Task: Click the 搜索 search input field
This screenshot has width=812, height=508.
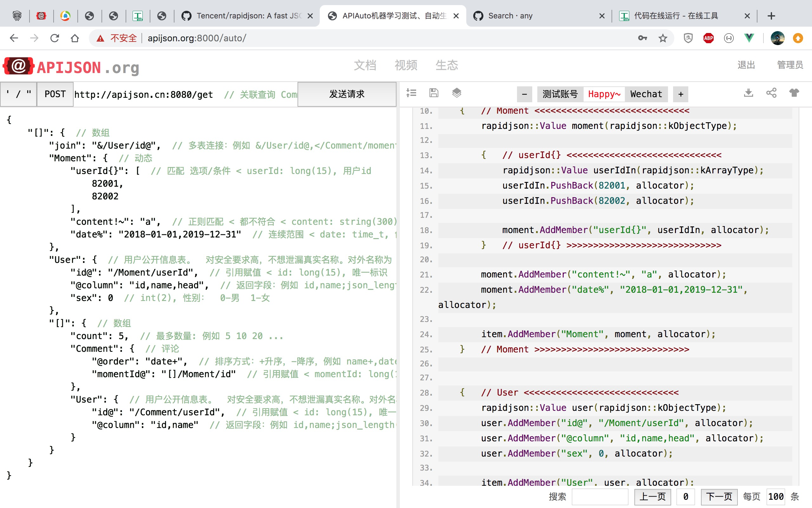Action: [x=600, y=497]
